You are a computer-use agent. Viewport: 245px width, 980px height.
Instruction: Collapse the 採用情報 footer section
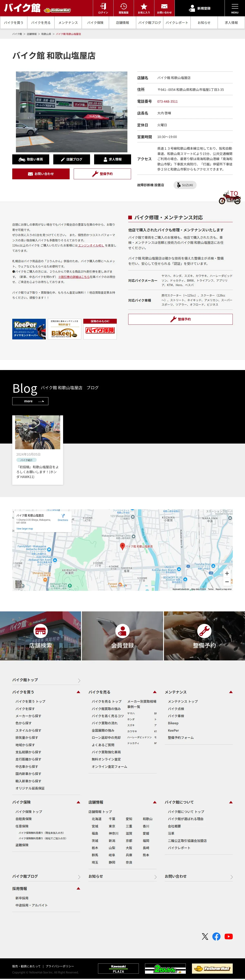click(78, 888)
